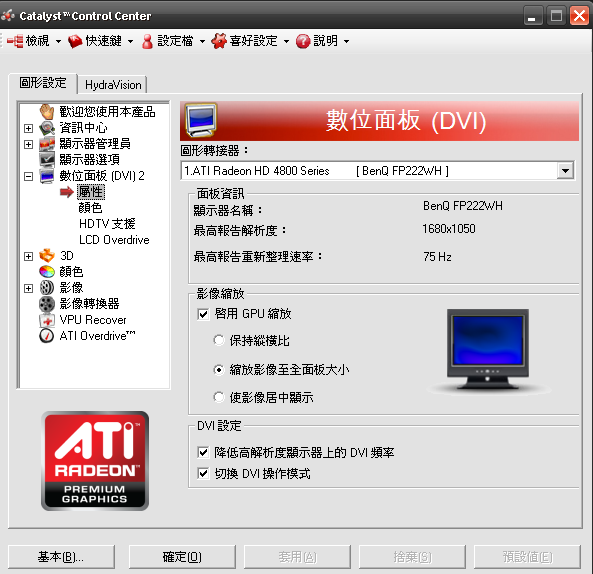
Task: Click the VPU Recover first-aid icon
Action: pos(47,320)
